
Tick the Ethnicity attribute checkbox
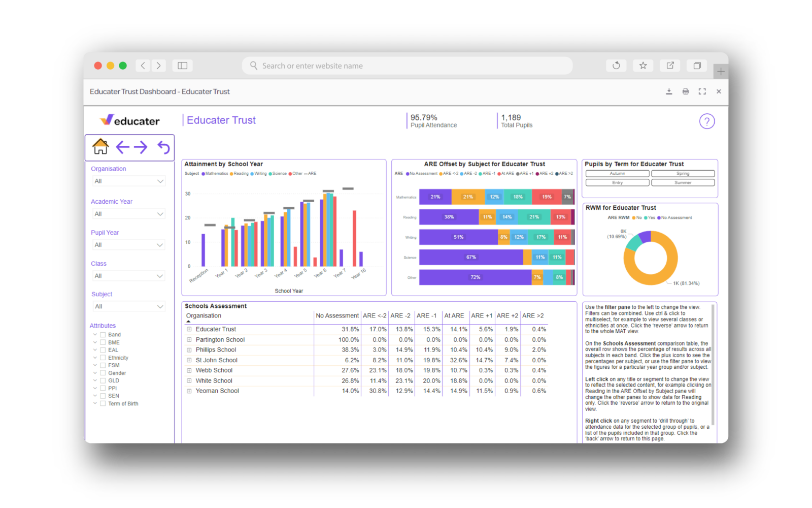coord(103,358)
